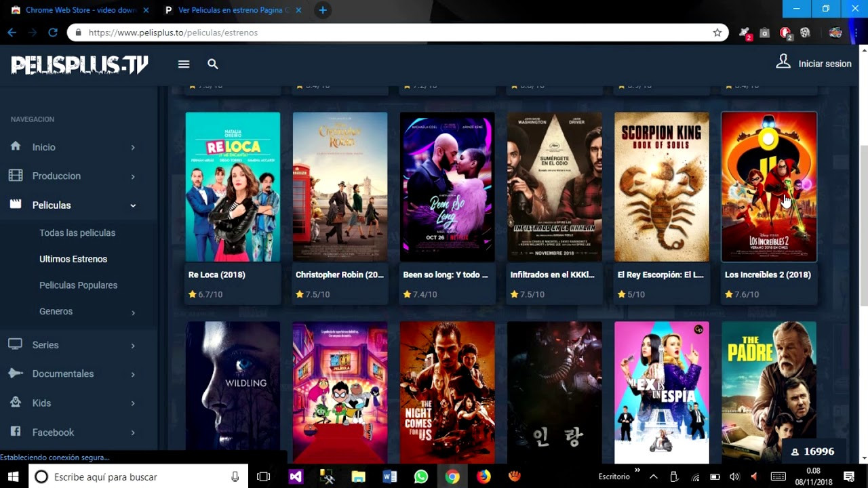The image size is (868, 488).
Task: Open WhatsApp from the taskbar
Action: (421, 476)
